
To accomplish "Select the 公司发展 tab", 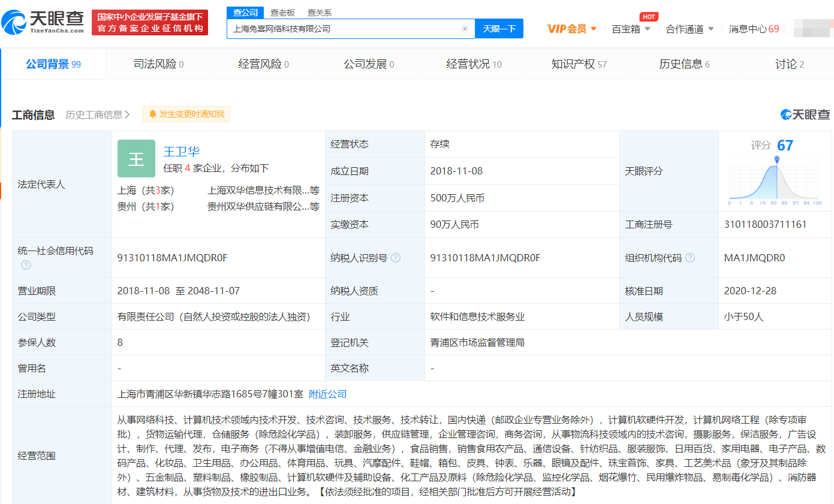I will [x=369, y=64].
